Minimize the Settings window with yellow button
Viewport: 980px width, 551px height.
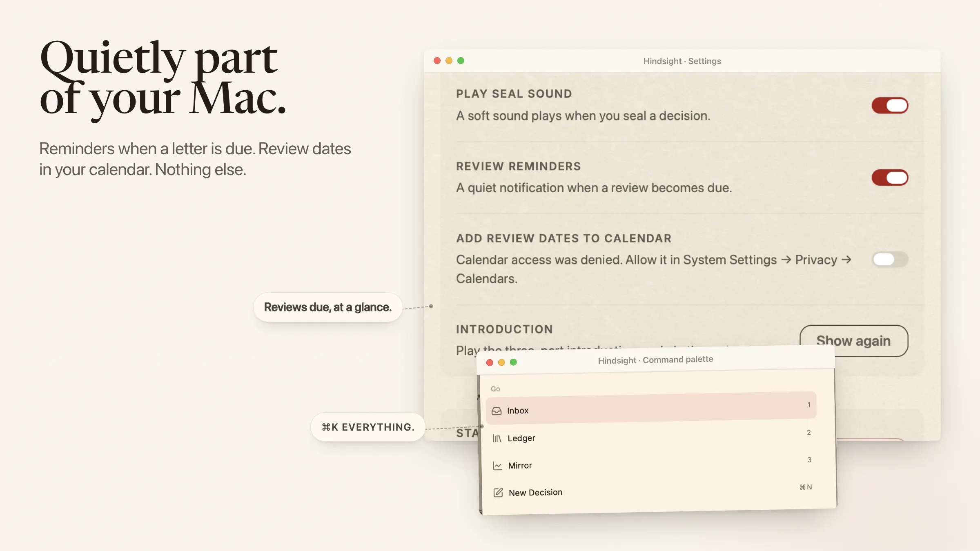tap(449, 60)
